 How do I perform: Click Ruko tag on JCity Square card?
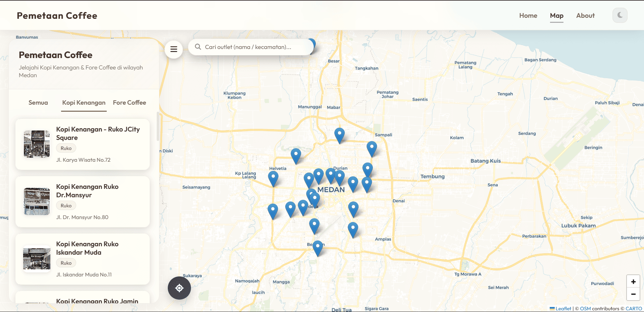[x=66, y=148]
